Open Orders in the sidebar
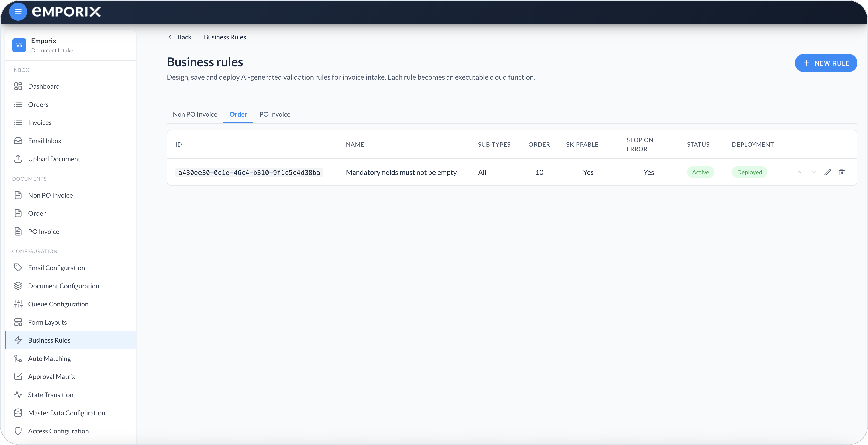This screenshot has height=445, width=868. 71,105
